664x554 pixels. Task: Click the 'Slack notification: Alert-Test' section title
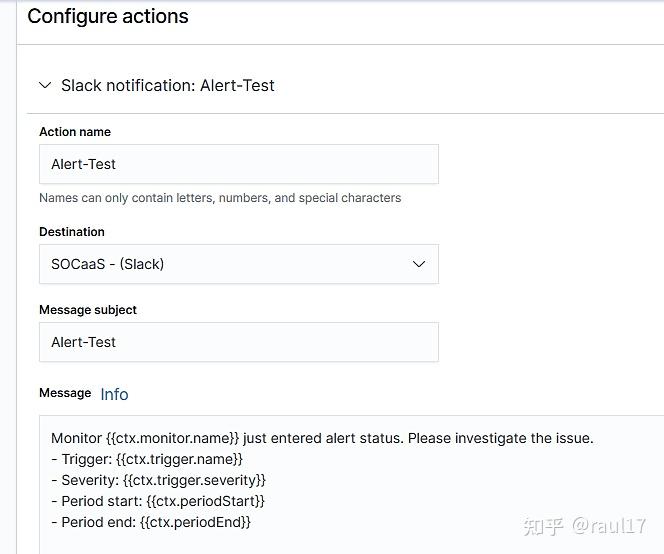point(167,86)
